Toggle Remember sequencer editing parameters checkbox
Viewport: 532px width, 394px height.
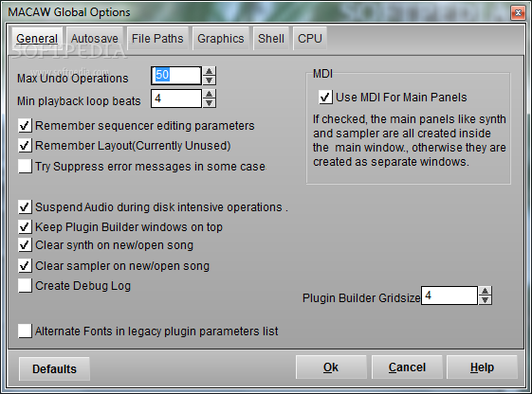coord(25,126)
